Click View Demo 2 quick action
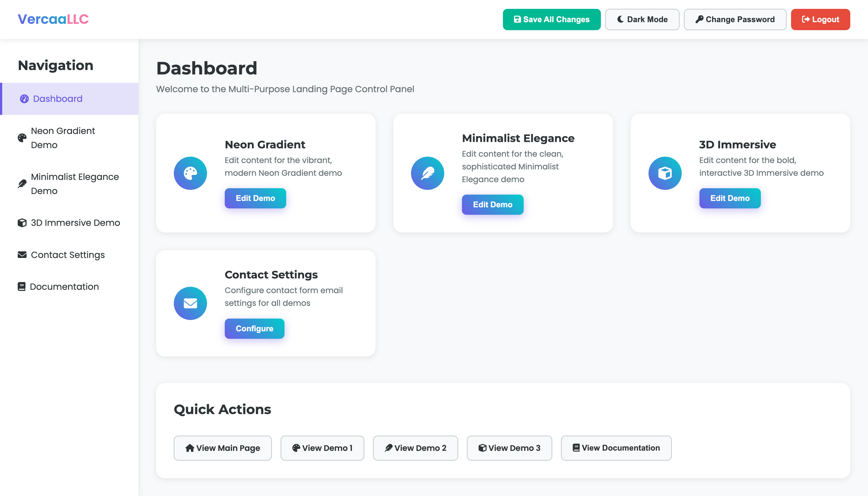This screenshot has height=496, width=868. coord(415,448)
